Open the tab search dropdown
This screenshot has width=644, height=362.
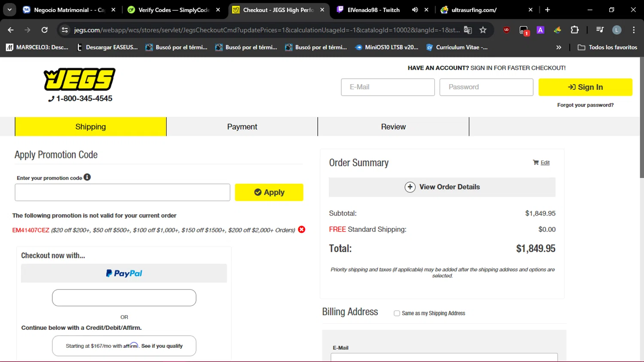[9, 9]
